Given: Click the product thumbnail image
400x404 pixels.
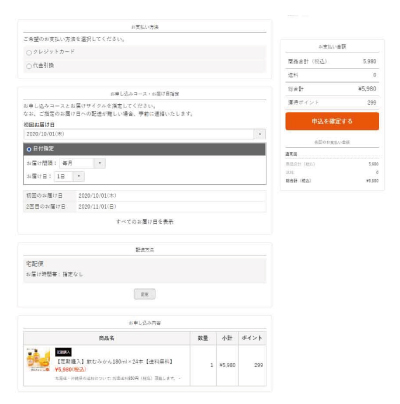Looking at the screenshot, I should click(x=38, y=360).
